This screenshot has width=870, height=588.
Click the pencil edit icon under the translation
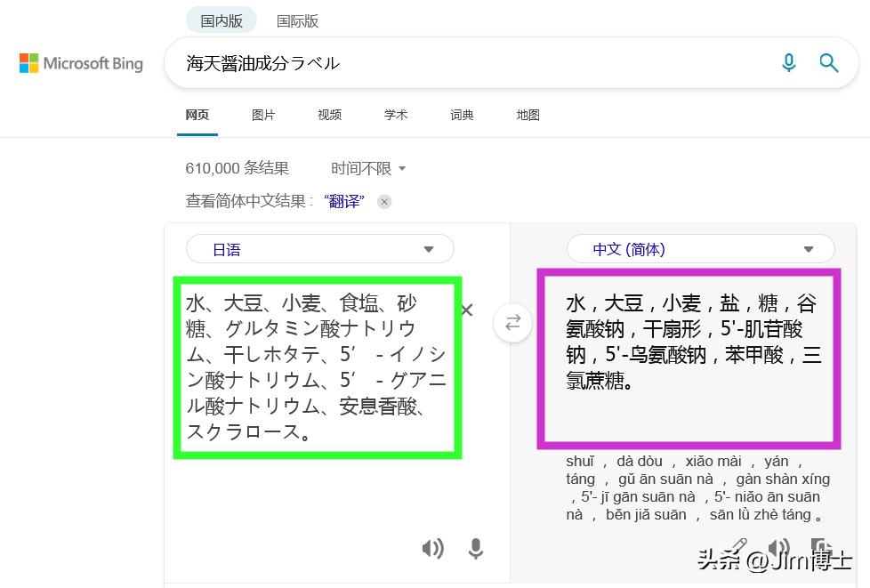[x=738, y=545]
